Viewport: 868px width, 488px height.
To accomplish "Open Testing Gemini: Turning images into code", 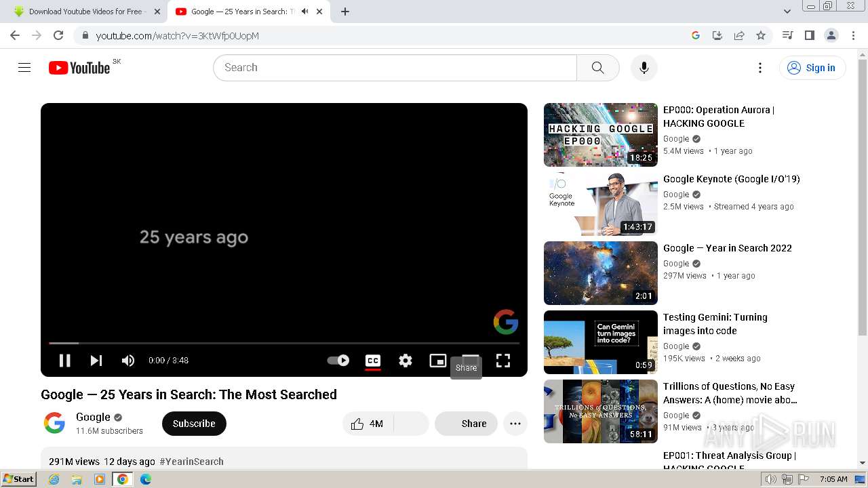I will (715, 324).
